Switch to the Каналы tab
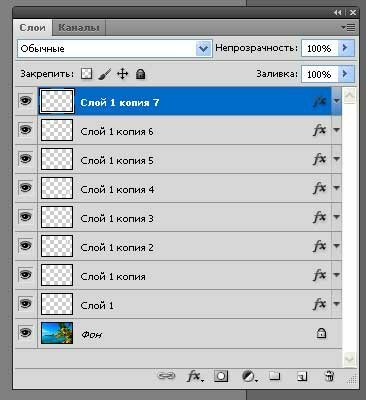The width and height of the screenshot is (366, 400). pos(79,27)
